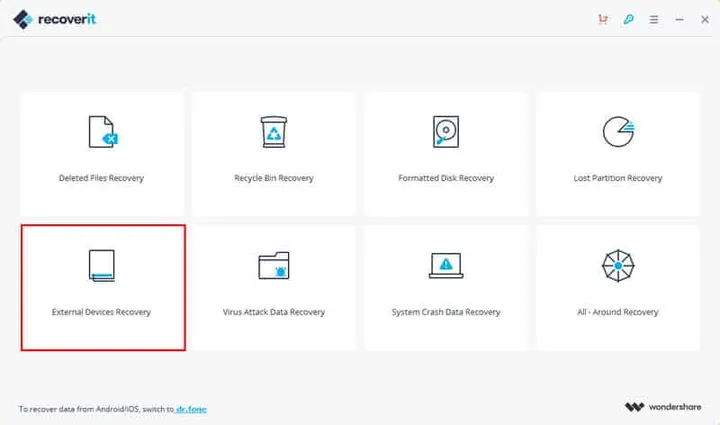Click the Virus Attack Data Recovery folder icon
This screenshot has height=425, width=720.
tap(274, 265)
